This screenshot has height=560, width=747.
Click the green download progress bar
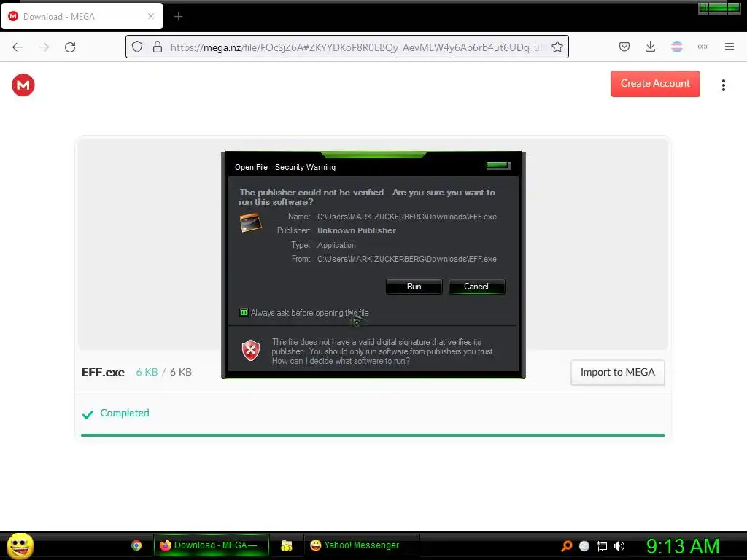click(x=373, y=435)
